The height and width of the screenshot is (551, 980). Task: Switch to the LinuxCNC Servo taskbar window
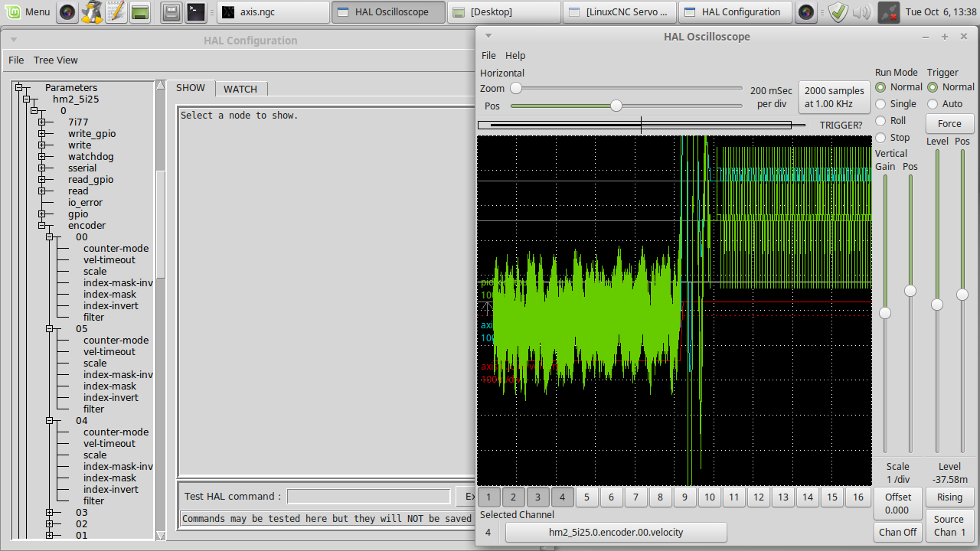[619, 11]
